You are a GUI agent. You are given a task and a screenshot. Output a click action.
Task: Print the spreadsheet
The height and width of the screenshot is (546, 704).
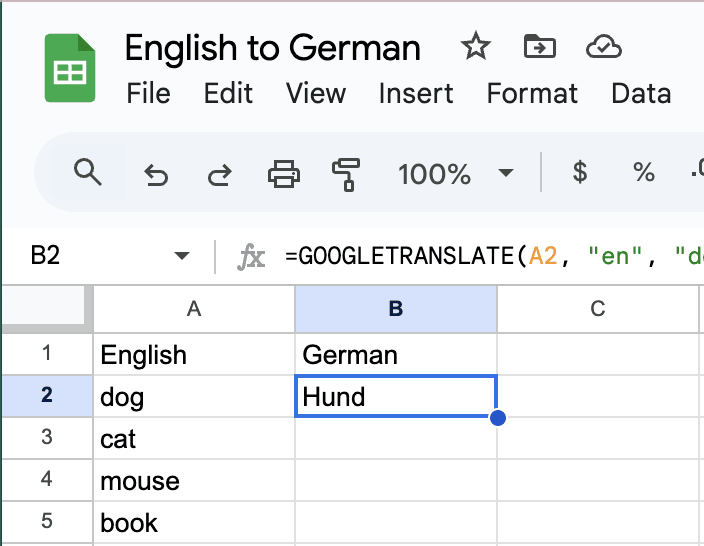(x=284, y=174)
